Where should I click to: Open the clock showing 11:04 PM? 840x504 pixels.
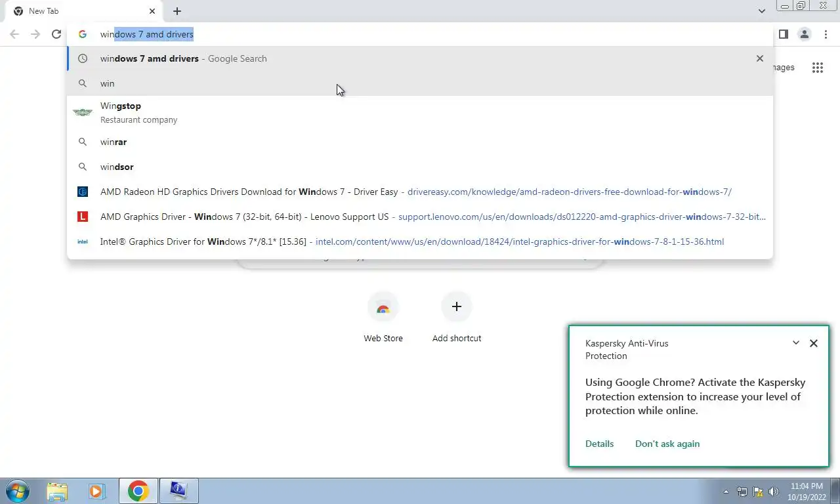pyautogui.click(x=807, y=492)
